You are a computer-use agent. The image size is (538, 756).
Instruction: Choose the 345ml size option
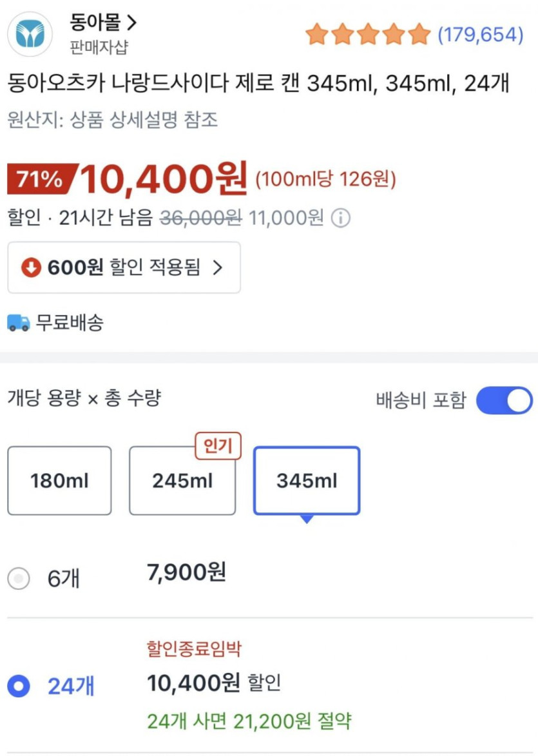point(307,481)
